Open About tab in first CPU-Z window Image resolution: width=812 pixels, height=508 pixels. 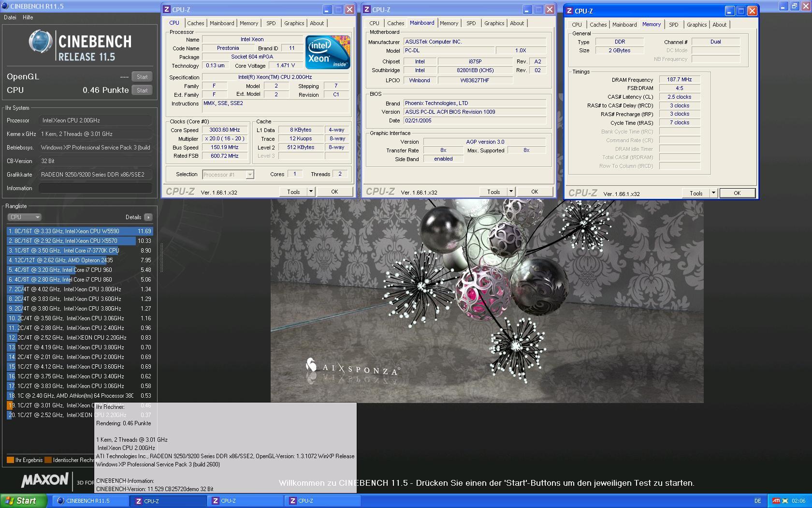pos(317,23)
